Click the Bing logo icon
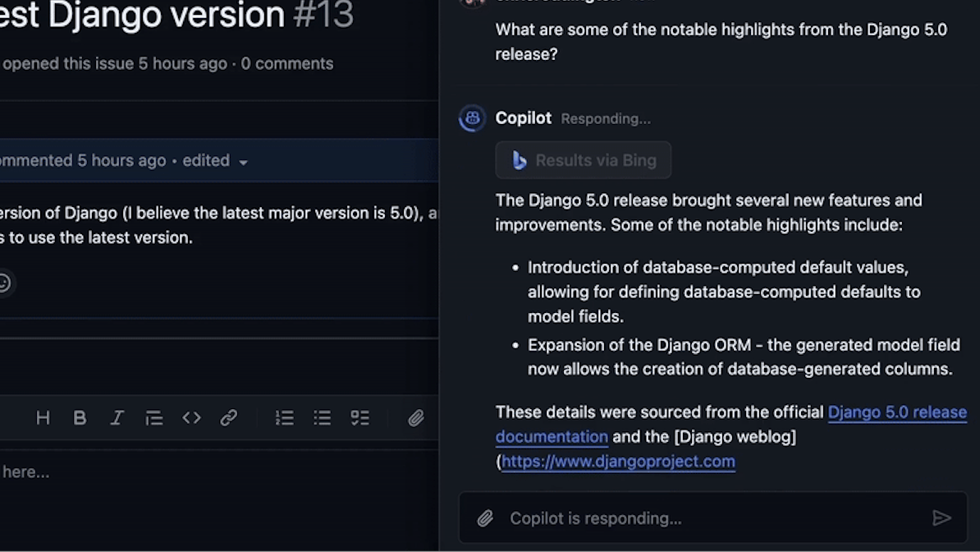 pos(519,160)
